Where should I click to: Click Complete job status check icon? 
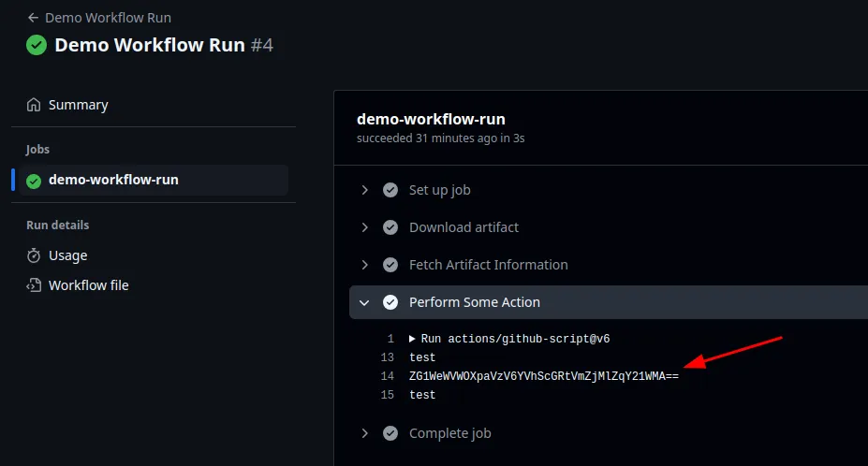[x=390, y=433]
